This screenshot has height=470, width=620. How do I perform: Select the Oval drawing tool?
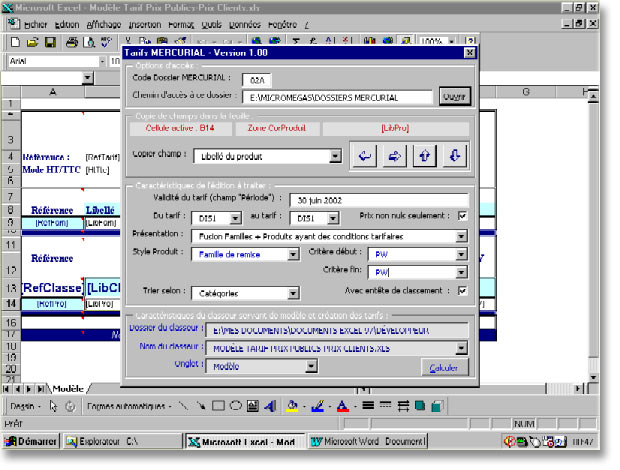click(x=236, y=406)
